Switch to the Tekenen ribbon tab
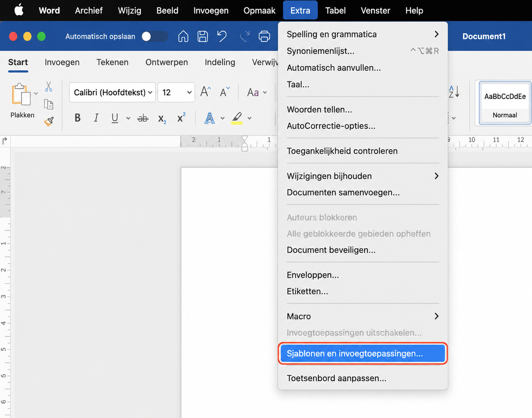 tap(112, 62)
